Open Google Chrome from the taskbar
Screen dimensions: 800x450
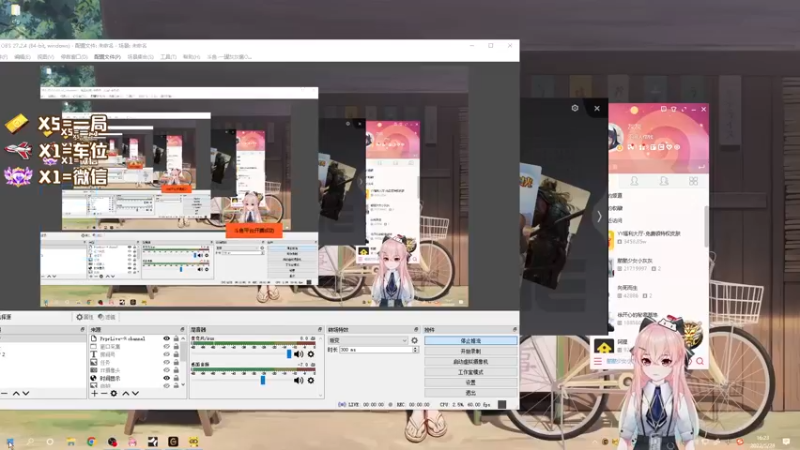point(91,441)
